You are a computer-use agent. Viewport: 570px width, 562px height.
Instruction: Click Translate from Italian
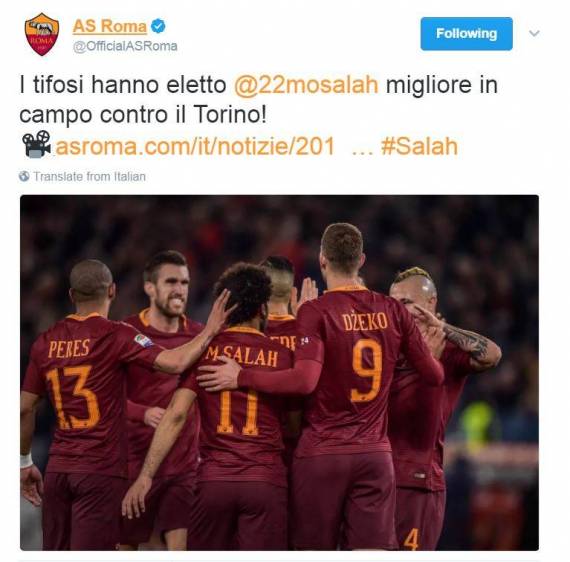pyautogui.click(x=89, y=176)
